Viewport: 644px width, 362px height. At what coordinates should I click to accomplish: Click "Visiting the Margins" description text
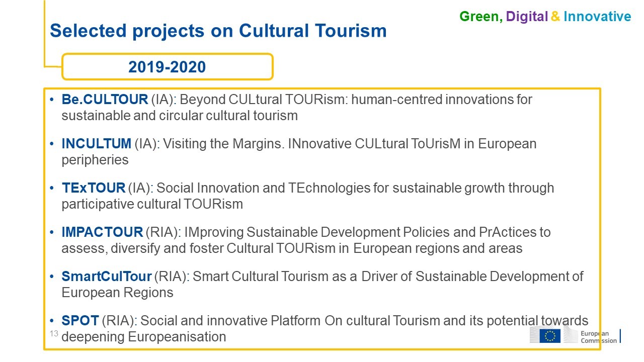pyautogui.click(x=223, y=144)
